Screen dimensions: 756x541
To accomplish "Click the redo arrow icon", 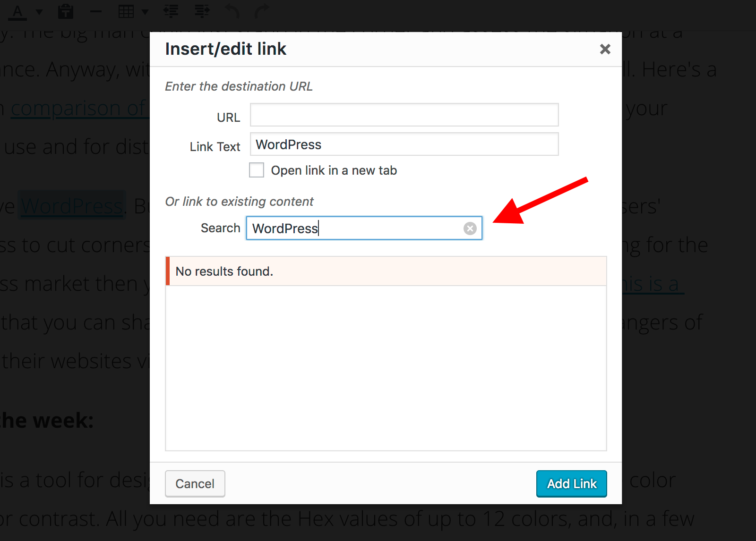I will [x=262, y=11].
